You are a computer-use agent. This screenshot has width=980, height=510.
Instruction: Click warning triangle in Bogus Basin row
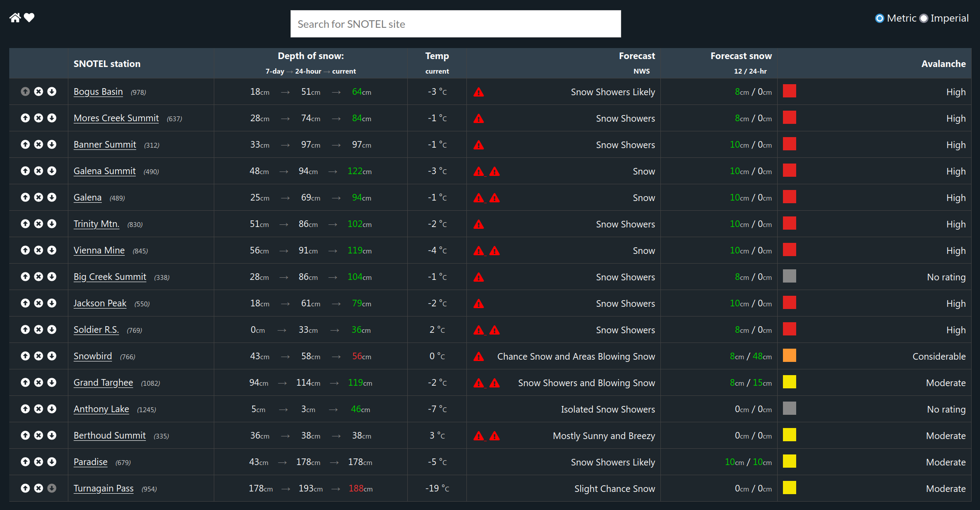point(479,92)
